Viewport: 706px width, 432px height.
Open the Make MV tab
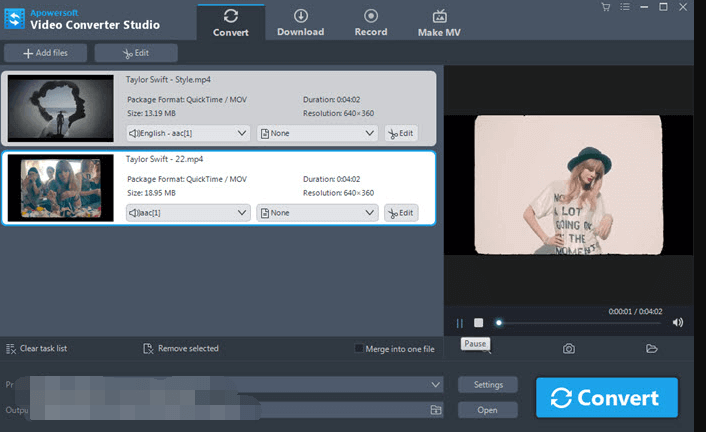439,23
